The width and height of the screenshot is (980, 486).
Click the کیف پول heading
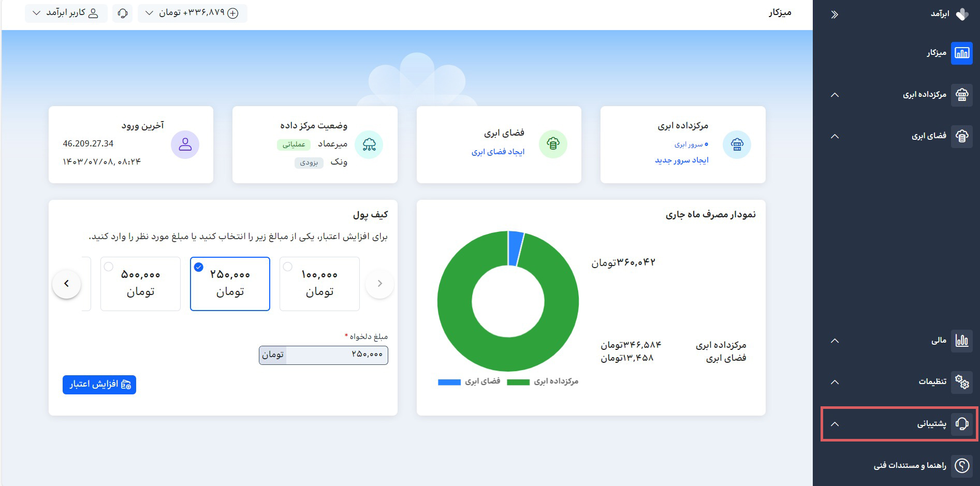[x=370, y=214]
